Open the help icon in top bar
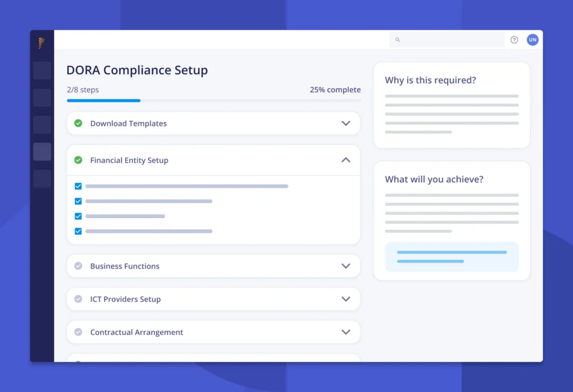The image size is (573, 392). tap(514, 40)
